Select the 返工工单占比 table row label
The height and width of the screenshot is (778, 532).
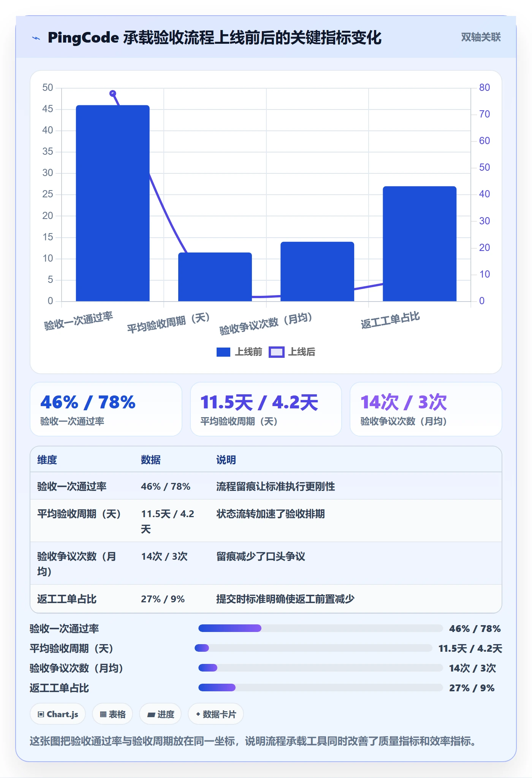click(67, 599)
